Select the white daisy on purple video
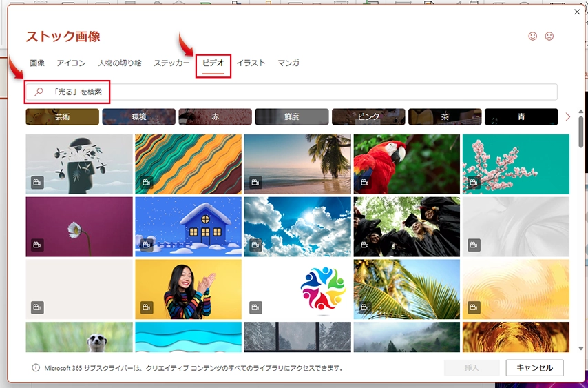 click(79, 227)
